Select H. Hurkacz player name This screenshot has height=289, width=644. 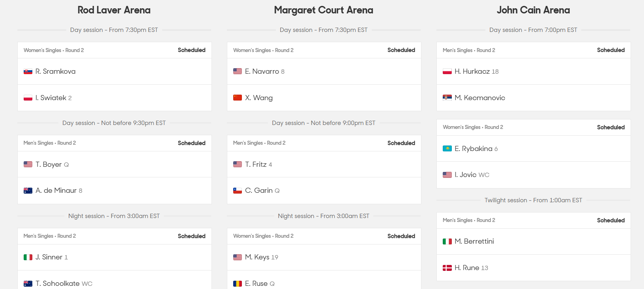coord(472,71)
